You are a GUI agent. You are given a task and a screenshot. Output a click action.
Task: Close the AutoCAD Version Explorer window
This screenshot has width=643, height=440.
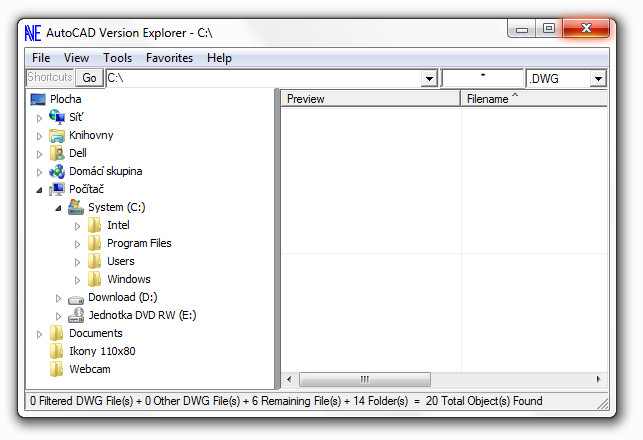pyautogui.click(x=586, y=28)
